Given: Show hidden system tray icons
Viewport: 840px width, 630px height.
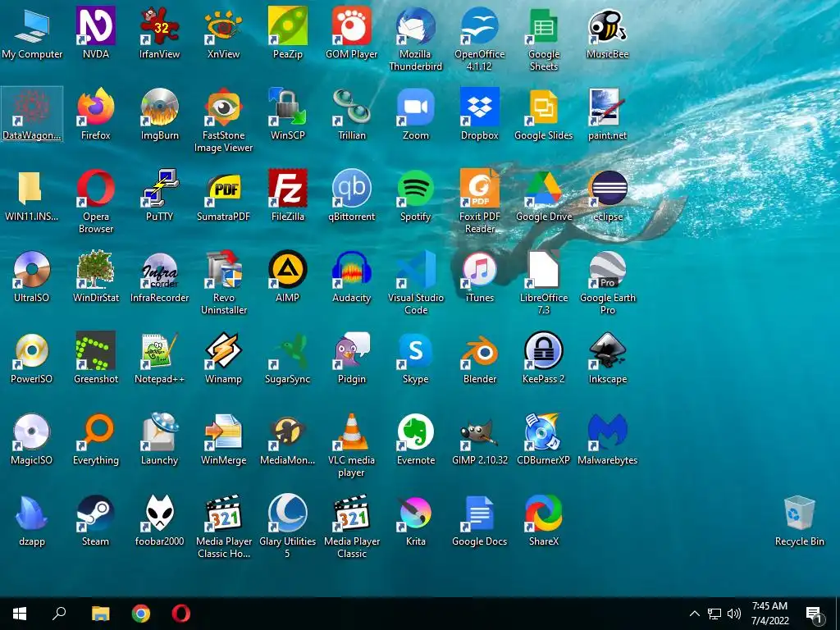Looking at the screenshot, I should 694,614.
